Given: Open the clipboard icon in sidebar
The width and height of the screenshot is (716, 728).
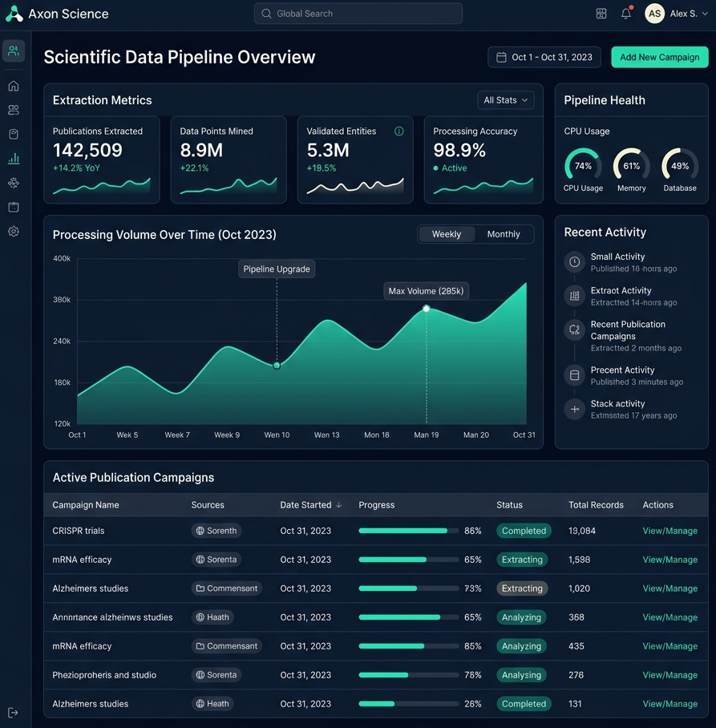Looking at the screenshot, I should (14, 134).
